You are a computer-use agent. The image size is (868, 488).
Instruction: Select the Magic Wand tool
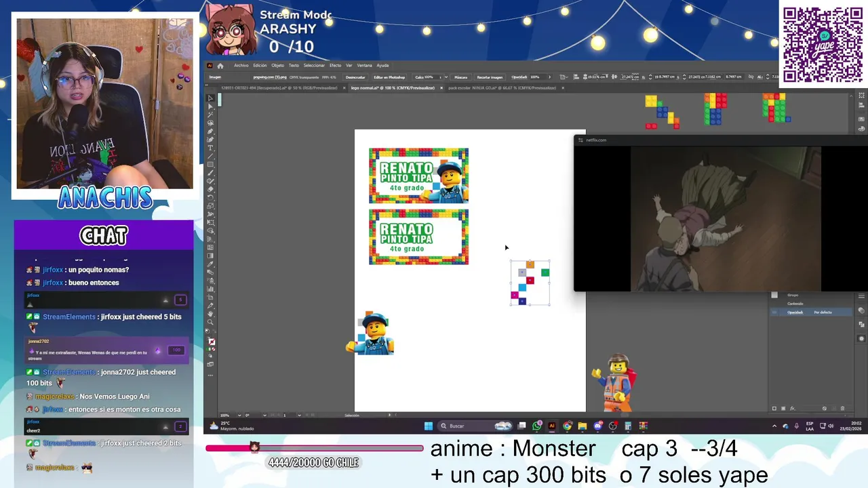pyautogui.click(x=211, y=115)
